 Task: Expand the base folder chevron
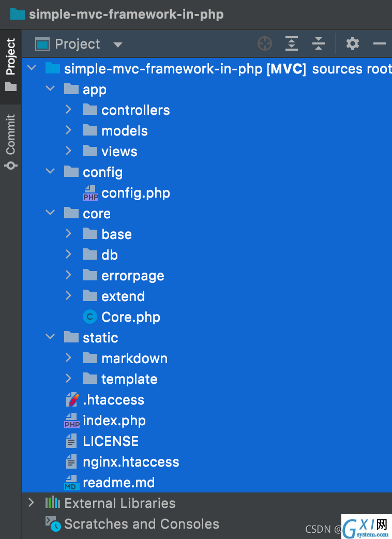pyautogui.click(x=68, y=233)
